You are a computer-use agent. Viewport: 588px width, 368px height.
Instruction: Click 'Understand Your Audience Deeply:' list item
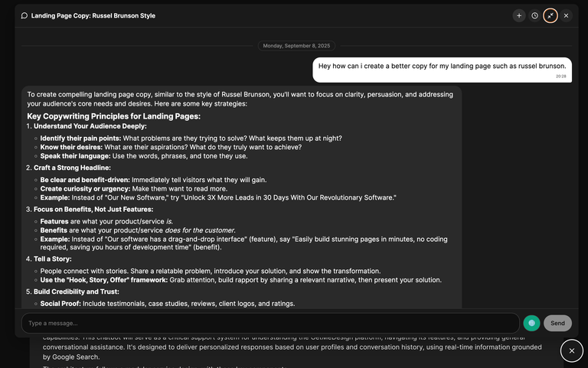90,126
